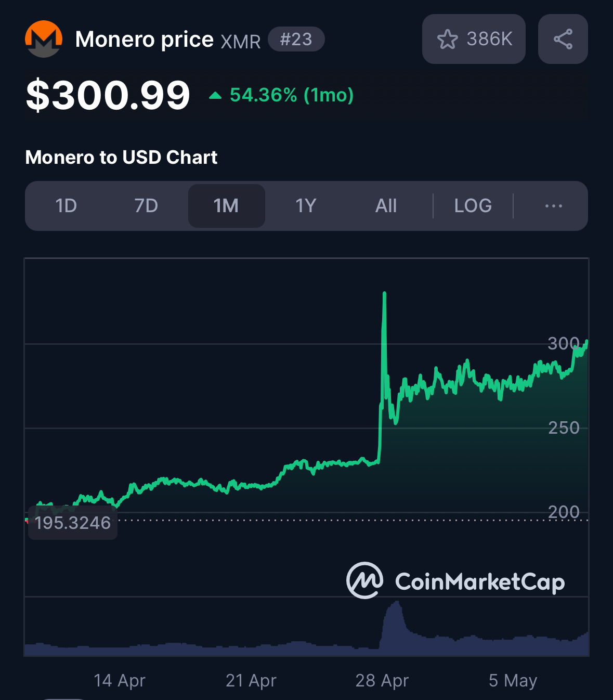Toggle the LOG scale option

pos(473,206)
